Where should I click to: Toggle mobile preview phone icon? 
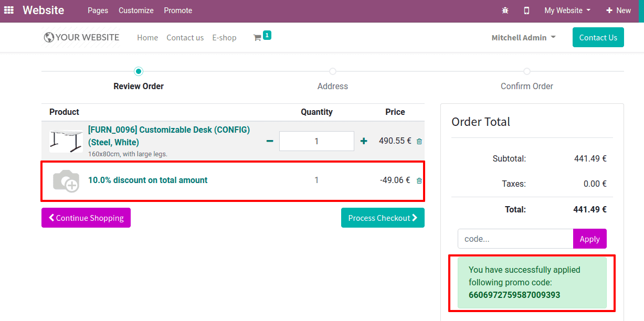pos(526,10)
